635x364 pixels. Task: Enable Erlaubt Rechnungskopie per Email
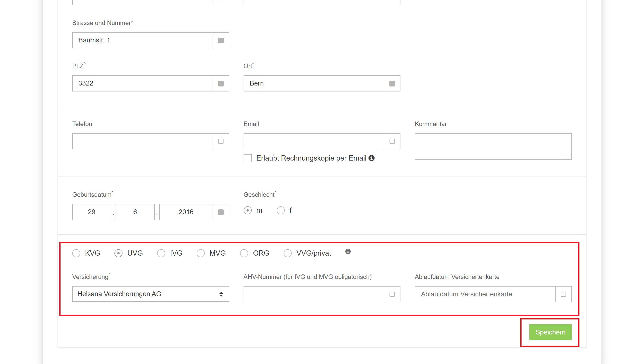(x=248, y=158)
